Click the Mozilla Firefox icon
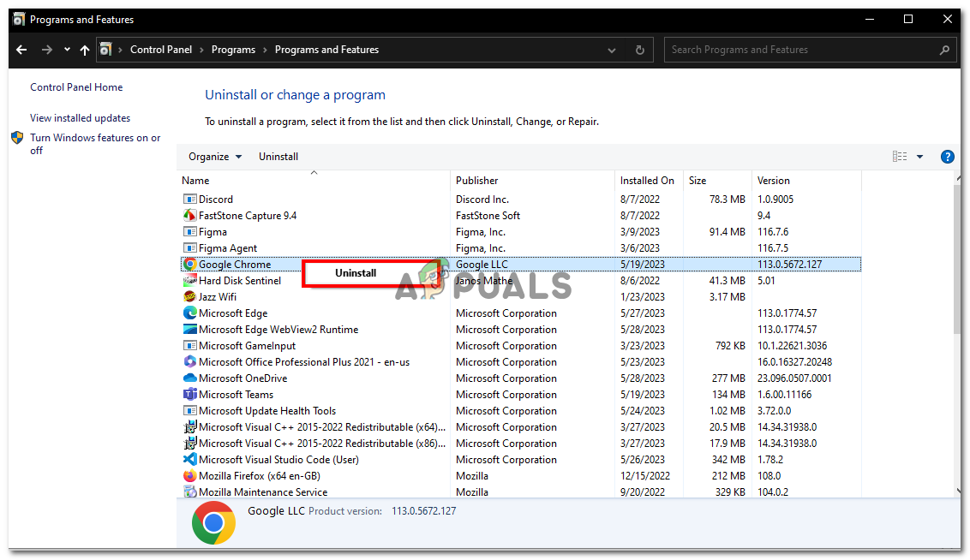This screenshot has height=560, width=970. 190,476
